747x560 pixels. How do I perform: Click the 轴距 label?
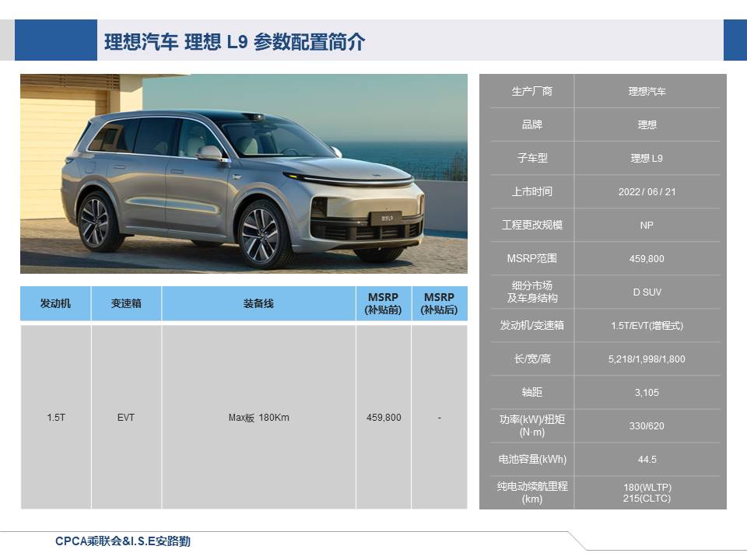click(x=532, y=392)
